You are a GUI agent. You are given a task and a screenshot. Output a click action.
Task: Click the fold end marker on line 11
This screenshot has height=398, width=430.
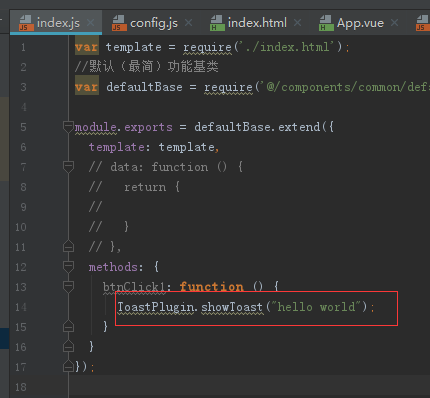[x=68, y=246]
